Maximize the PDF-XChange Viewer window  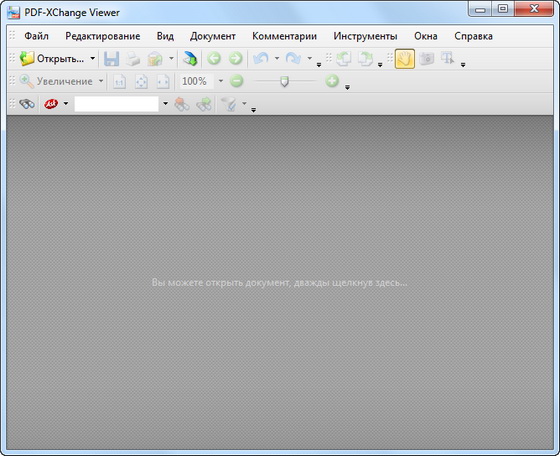pyautogui.click(x=503, y=9)
